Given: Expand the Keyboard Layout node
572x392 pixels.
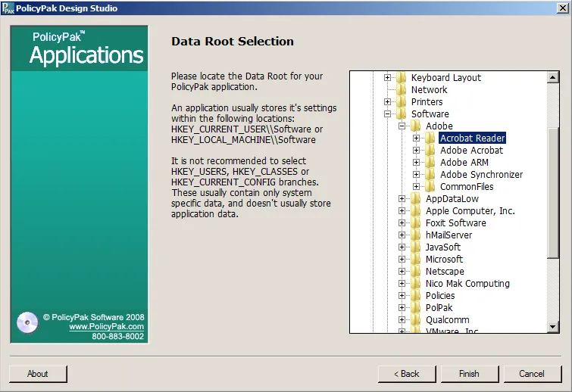Looking at the screenshot, I should [387, 78].
